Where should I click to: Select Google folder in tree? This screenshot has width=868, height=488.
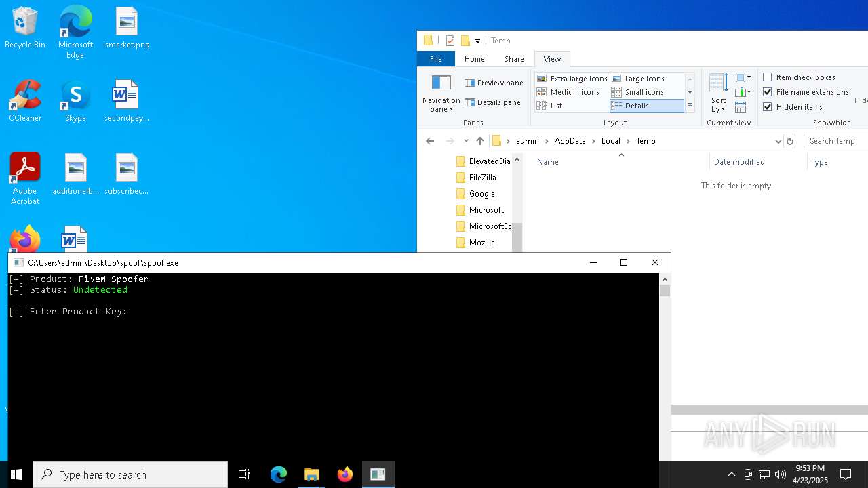475,194
